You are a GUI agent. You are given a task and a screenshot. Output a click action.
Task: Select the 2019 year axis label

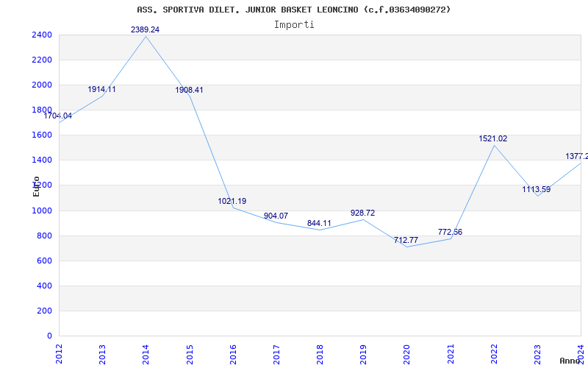pos(363,355)
